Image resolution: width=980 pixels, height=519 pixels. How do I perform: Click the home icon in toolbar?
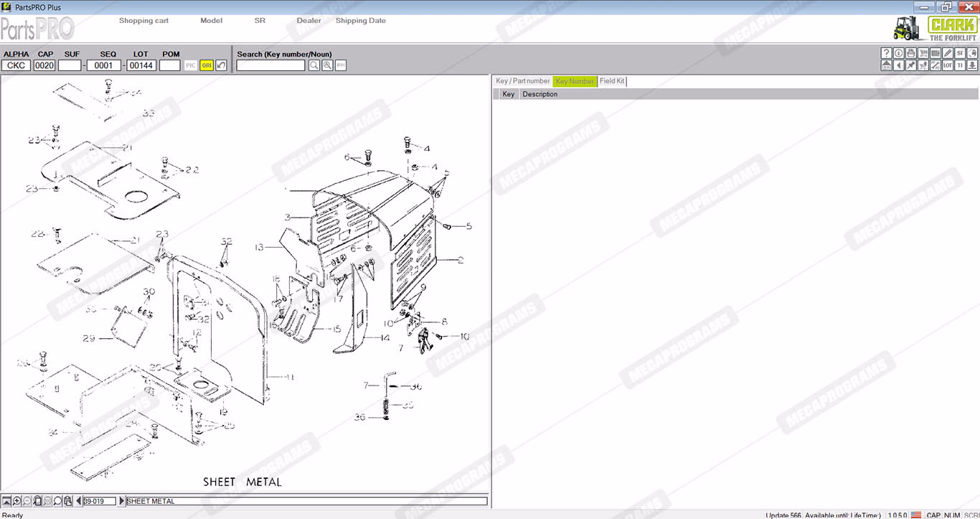point(886,65)
